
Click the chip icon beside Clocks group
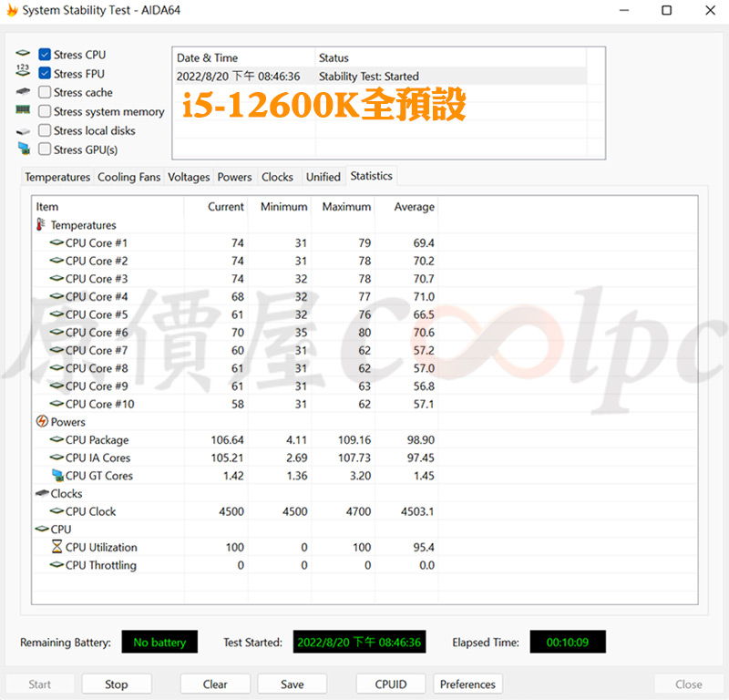pyautogui.click(x=42, y=492)
